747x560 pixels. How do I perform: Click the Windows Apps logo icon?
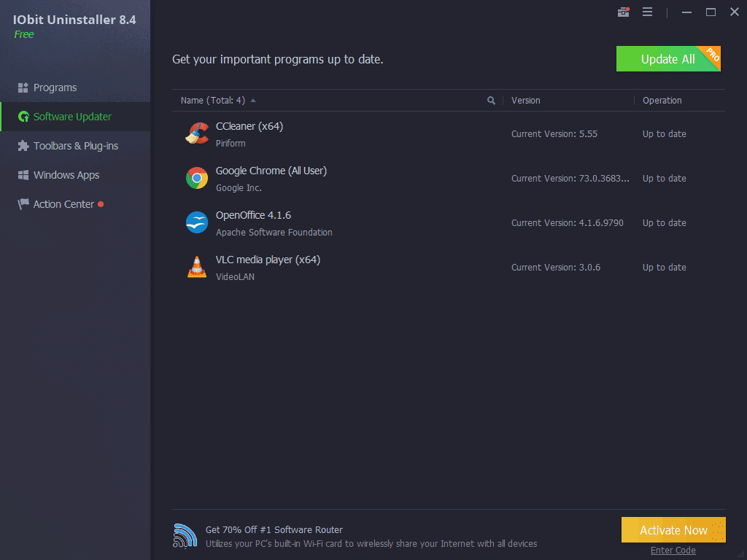pyautogui.click(x=23, y=175)
